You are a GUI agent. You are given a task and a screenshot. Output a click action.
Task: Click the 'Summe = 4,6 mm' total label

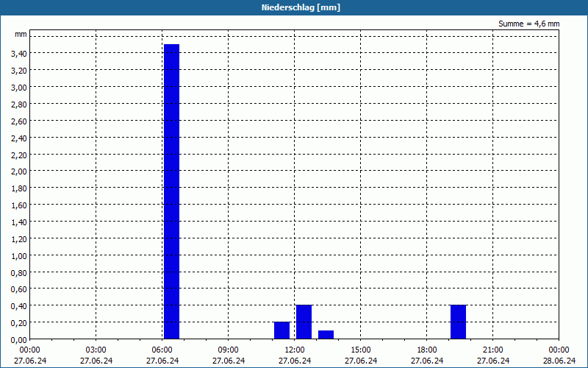(528, 24)
